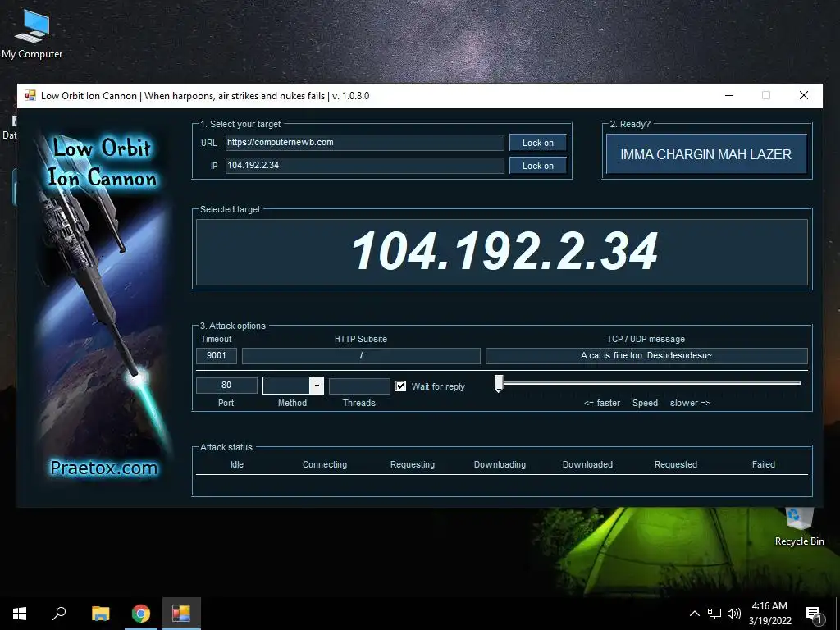
Task: Click the Low Orbit Ion Cannon logo image
Action: [102, 305]
